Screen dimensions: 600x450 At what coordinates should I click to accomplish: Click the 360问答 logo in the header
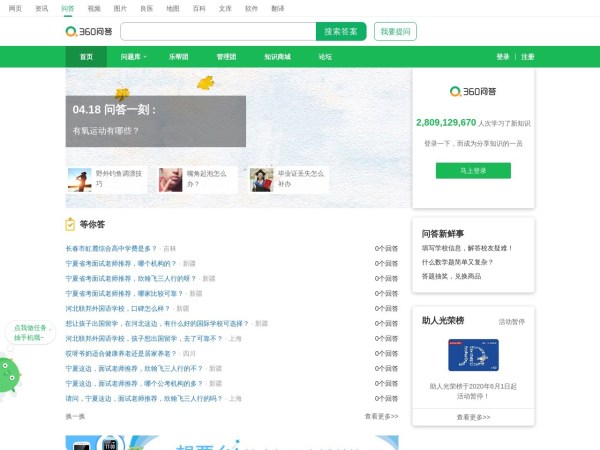[x=89, y=31]
